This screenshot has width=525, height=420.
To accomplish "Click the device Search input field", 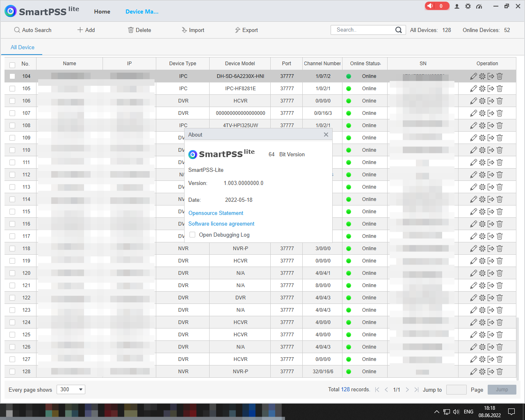I will (363, 30).
